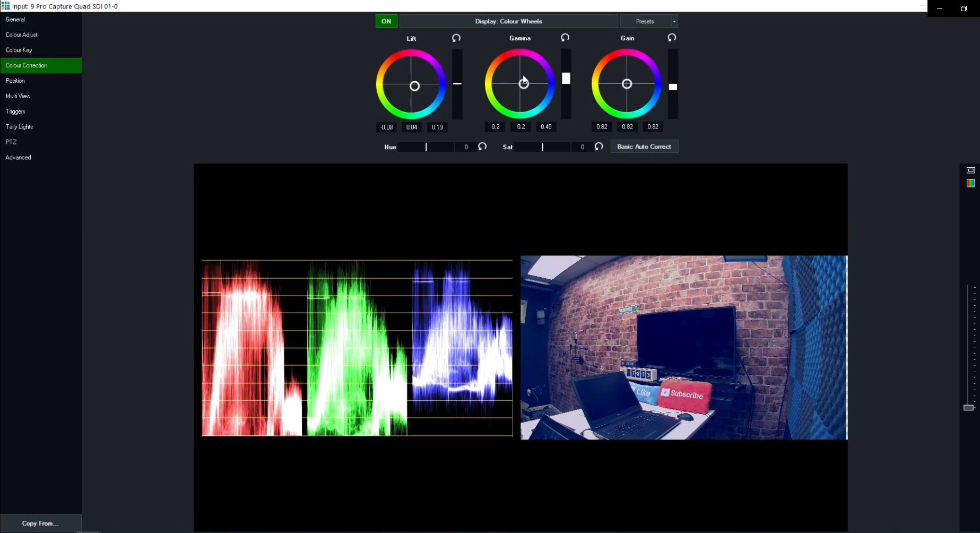
Task: Toggle the colour correction ON button
Action: coord(386,21)
